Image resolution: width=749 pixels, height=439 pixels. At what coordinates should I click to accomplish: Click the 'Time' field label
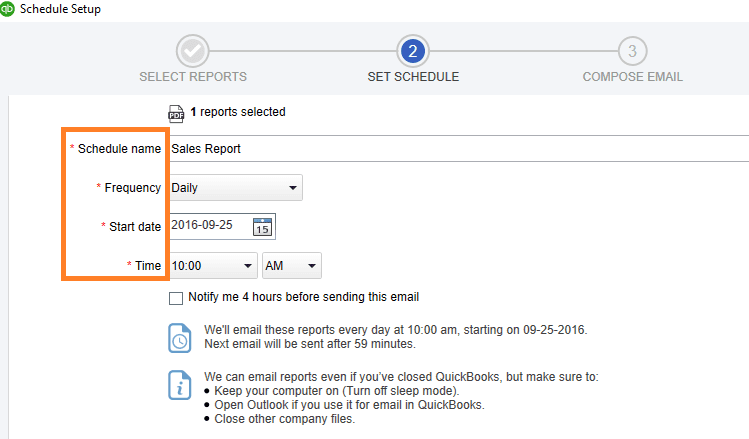(148, 266)
